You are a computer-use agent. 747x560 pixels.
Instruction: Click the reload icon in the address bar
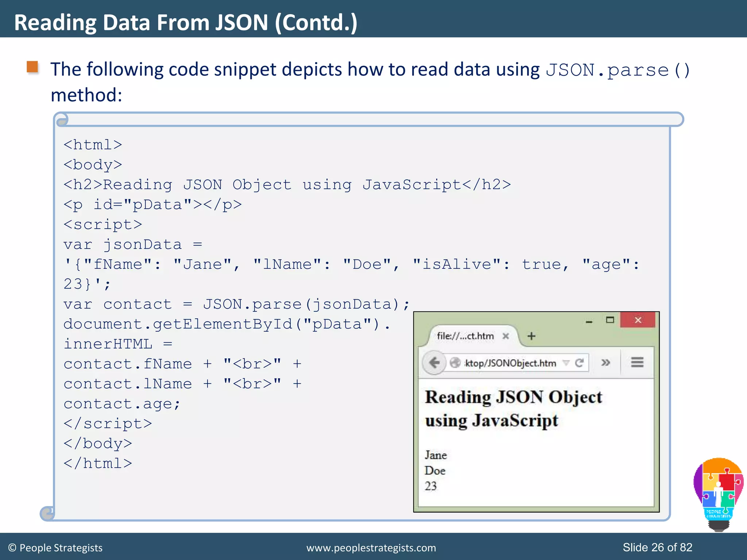pyautogui.click(x=579, y=363)
